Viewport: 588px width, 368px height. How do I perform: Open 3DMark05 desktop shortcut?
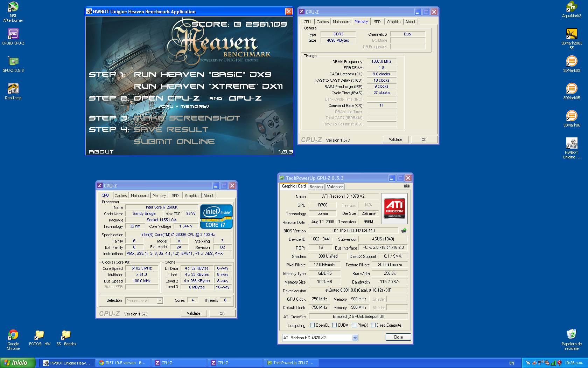pos(572,91)
